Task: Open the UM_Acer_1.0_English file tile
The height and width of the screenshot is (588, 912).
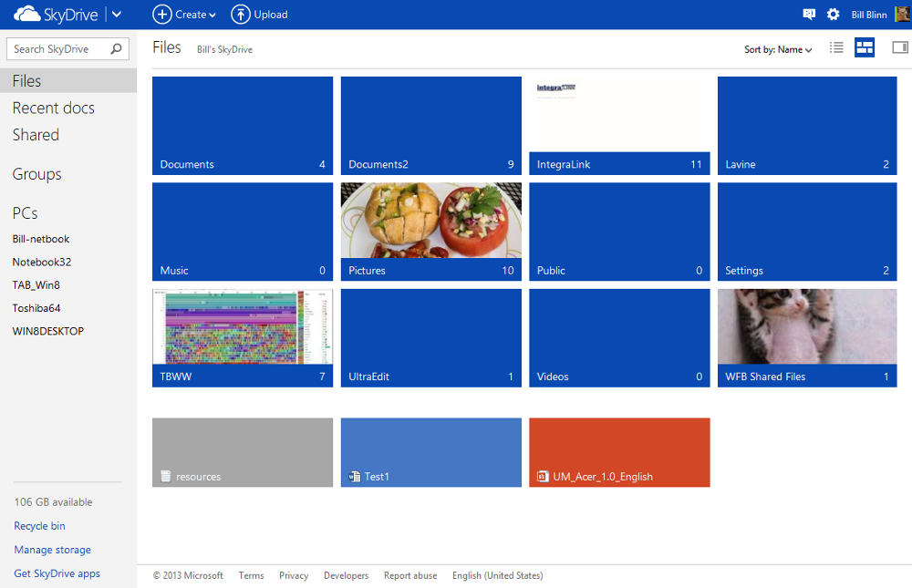Action: (x=619, y=452)
